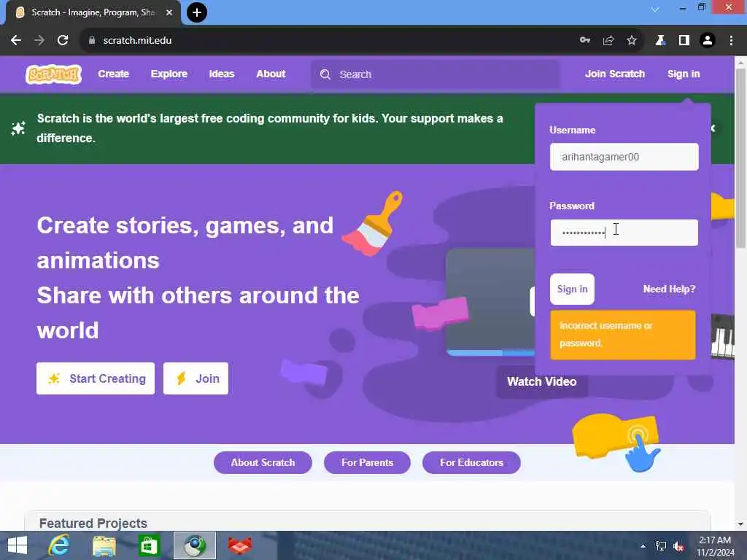Image resolution: width=747 pixels, height=560 pixels.
Task: Open the tab search dropdown arrow
Action: coord(656,9)
